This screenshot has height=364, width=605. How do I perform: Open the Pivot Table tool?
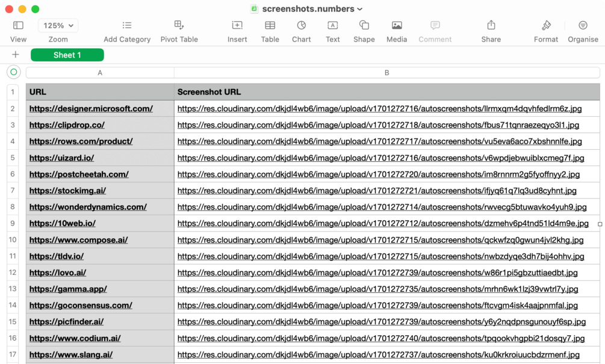pyautogui.click(x=179, y=25)
